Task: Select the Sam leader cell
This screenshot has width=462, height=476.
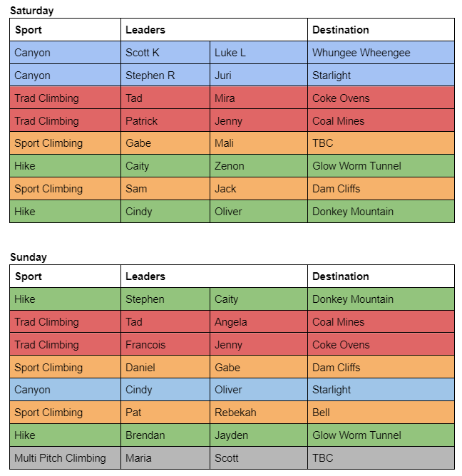Action: click(165, 189)
